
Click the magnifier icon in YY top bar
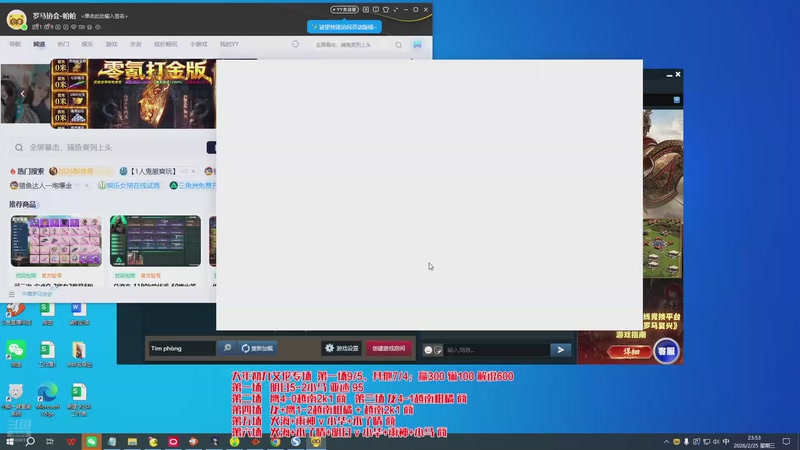click(398, 45)
